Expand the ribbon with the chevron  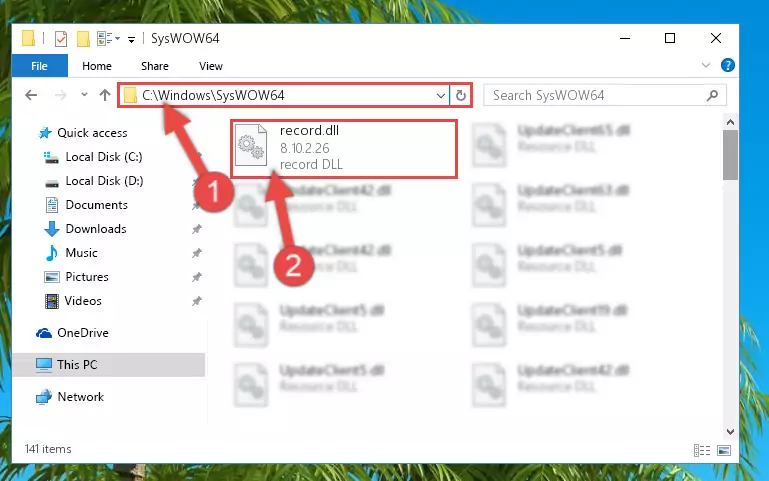(x=706, y=65)
